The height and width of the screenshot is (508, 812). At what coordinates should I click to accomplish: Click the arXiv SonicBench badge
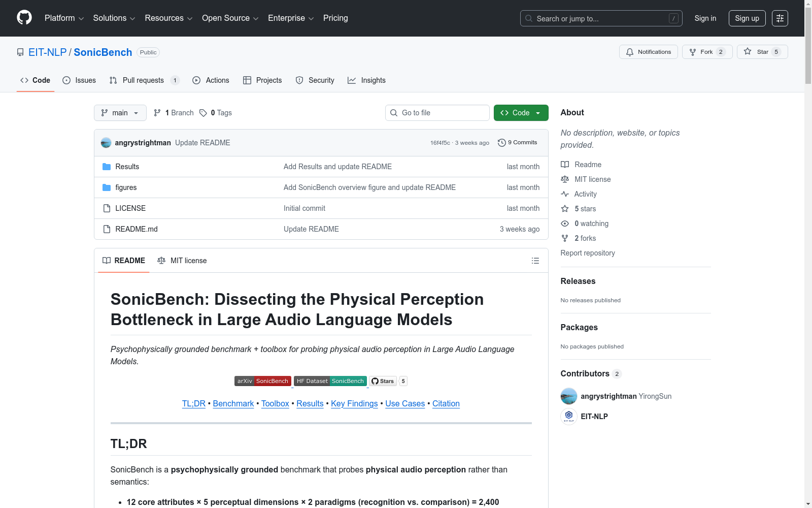coord(263,381)
